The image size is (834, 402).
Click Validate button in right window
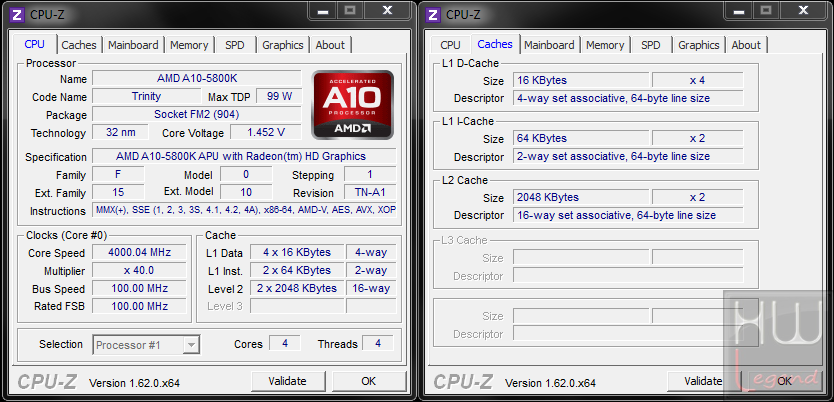(x=704, y=381)
